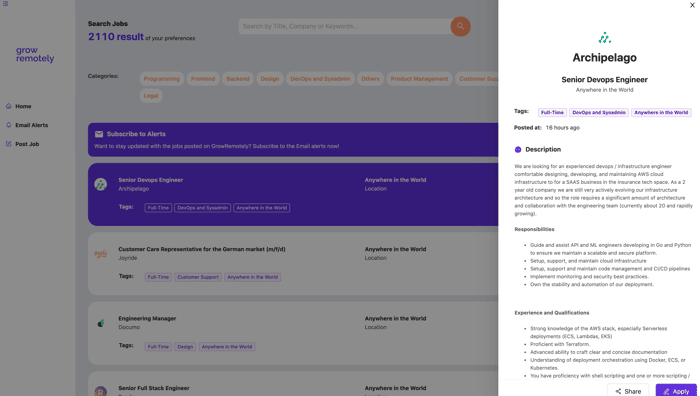Click the Post Job edit icon

(8, 144)
